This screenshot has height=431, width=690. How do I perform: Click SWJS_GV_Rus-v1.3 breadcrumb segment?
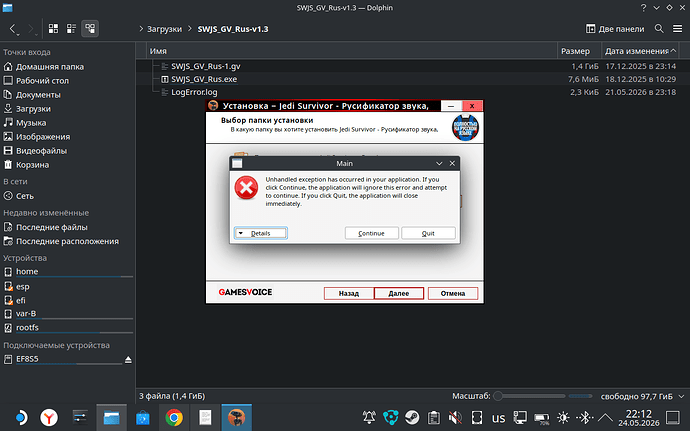pos(233,29)
